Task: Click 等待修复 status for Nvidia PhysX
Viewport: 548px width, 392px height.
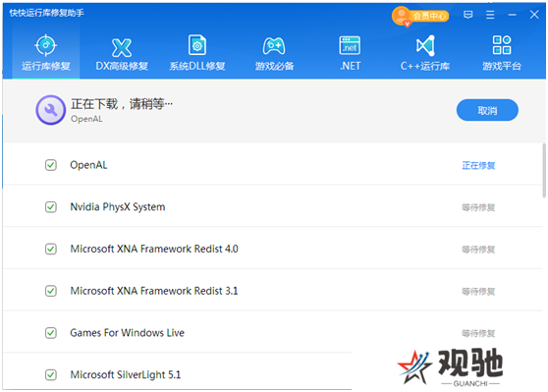Action: [x=478, y=207]
